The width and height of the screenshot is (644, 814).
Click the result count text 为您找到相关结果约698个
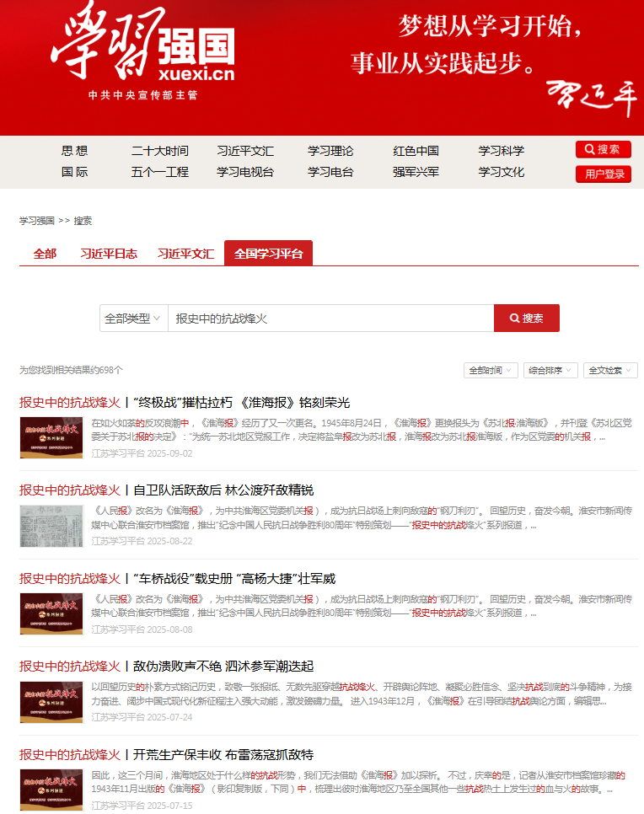click(71, 370)
